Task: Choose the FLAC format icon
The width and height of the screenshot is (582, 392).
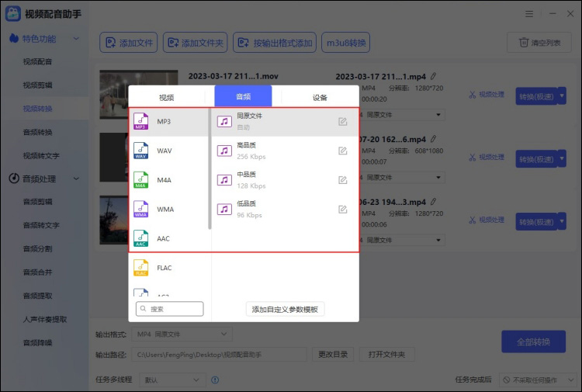Action: (140, 268)
